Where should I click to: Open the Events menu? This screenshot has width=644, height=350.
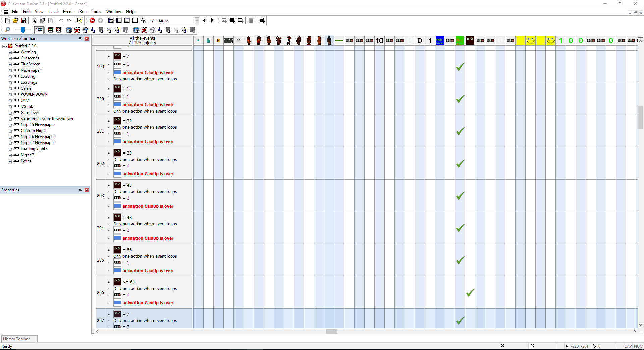point(69,12)
